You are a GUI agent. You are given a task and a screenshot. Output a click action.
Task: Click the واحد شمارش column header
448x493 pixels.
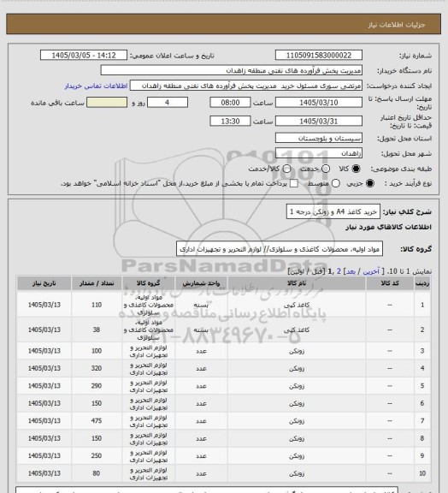[x=201, y=283]
